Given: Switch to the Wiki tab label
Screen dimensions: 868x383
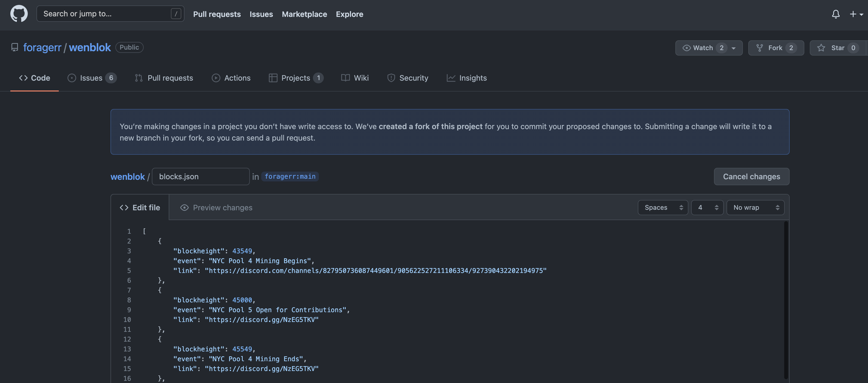Looking at the screenshot, I should [x=361, y=78].
